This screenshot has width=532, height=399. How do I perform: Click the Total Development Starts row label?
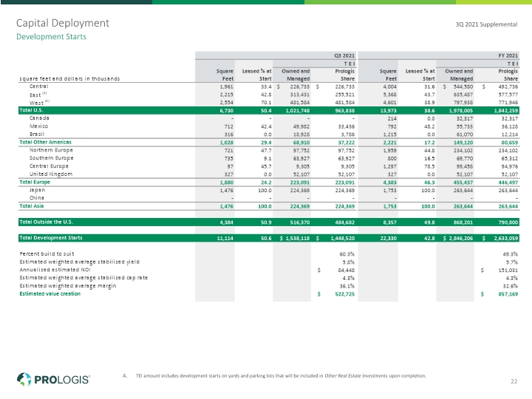pos(51,238)
